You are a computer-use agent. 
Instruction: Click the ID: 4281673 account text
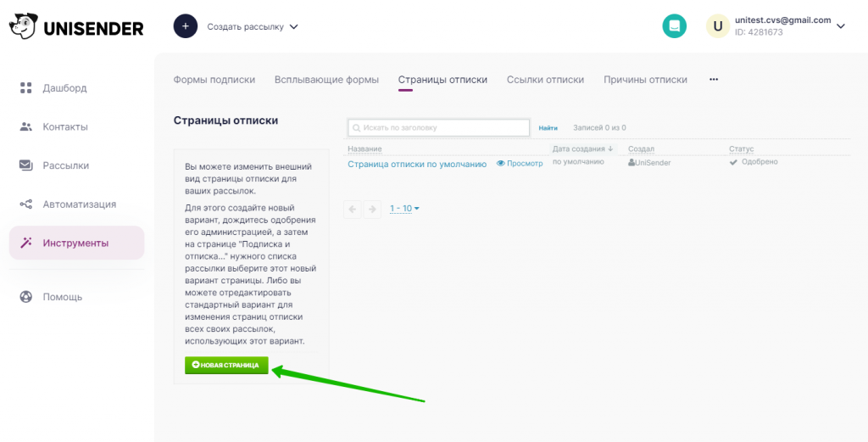click(759, 32)
